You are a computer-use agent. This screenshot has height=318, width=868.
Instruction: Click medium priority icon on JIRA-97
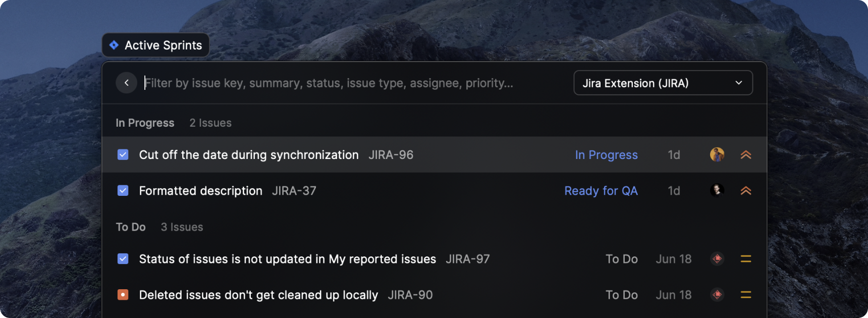[x=746, y=258]
